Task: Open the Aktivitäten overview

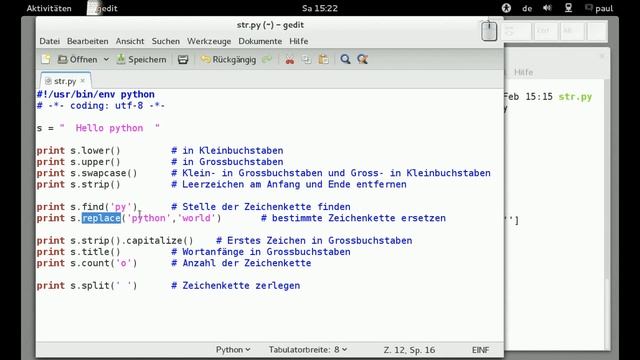Action: 49,8
